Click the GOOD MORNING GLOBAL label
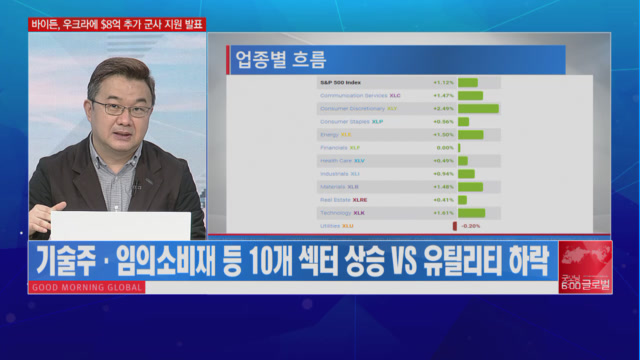This screenshot has height=360, width=640. point(87,287)
